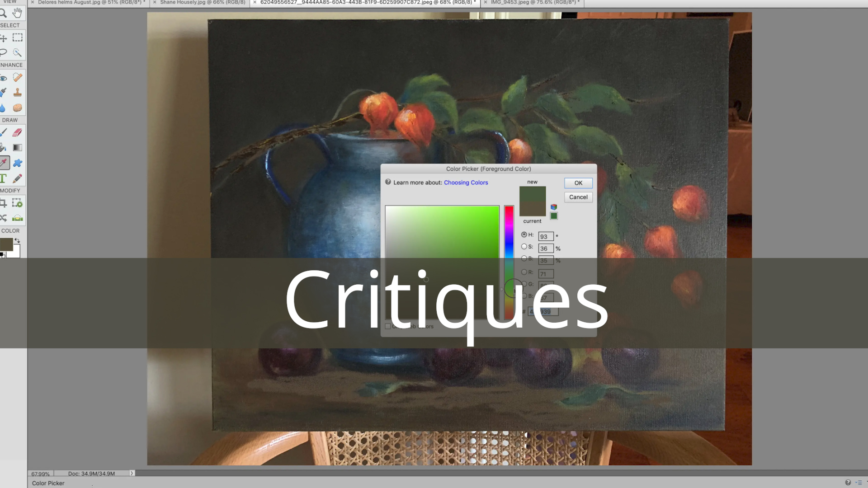
Task: Switch to Delores helms August.jpg tab
Action: tap(90, 3)
